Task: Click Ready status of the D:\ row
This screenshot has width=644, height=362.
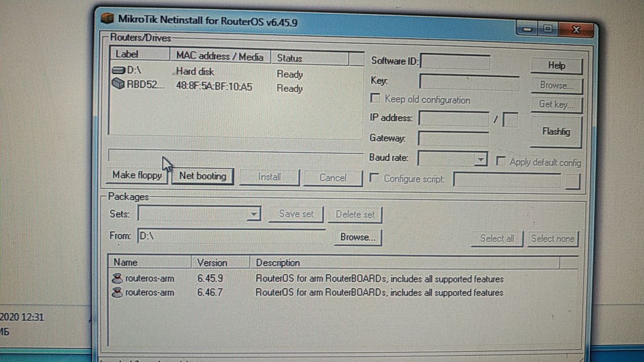Action: coord(290,74)
